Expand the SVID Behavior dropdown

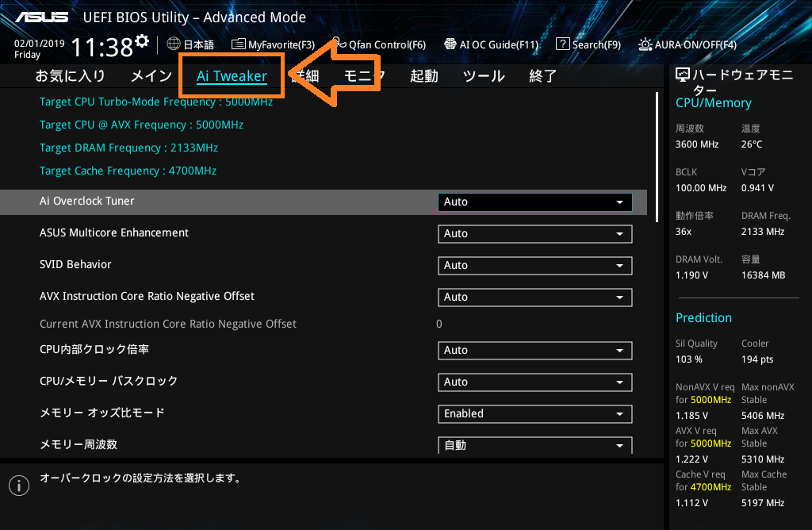pyautogui.click(x=535, y=265)
